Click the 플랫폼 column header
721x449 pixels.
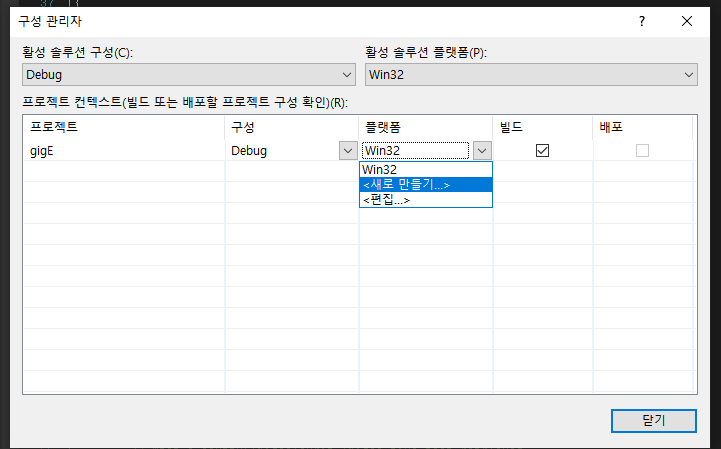point(426,127)
